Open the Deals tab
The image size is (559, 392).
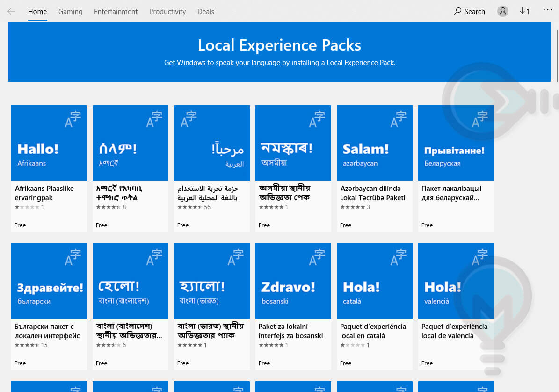click(x=206, y=12)
